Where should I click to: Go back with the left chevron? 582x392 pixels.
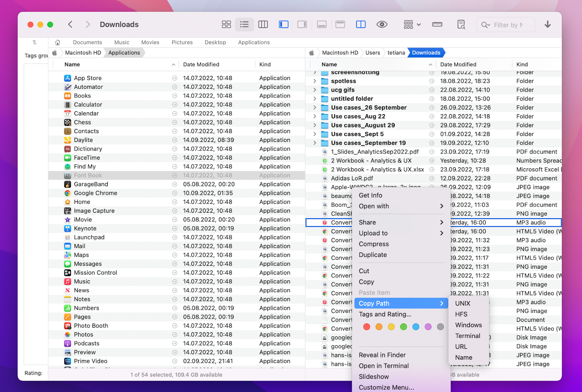click(70, 24)
